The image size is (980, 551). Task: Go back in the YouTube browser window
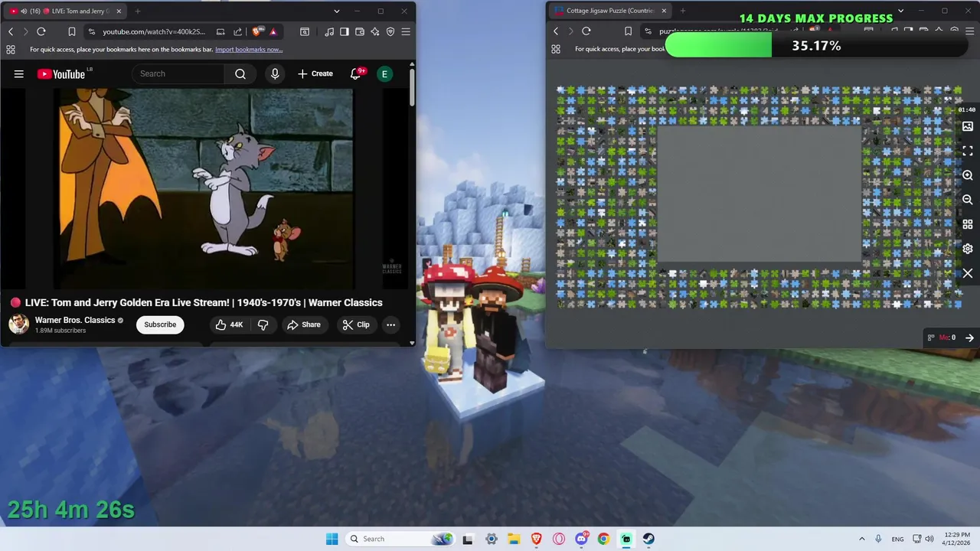11,31
